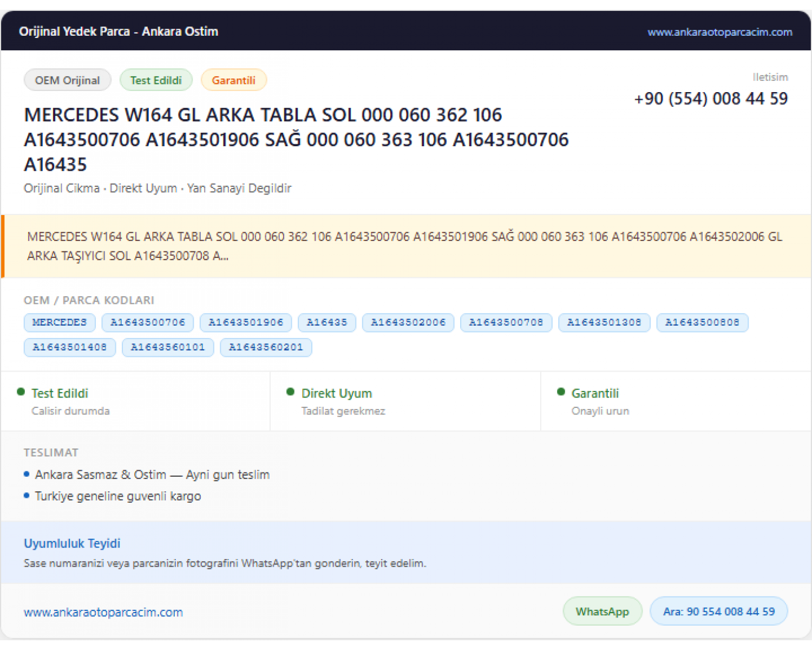The height and width of the screenshot is (650, 812).
Task: Click the WhatsApp button
Action: tap(603, 611)
